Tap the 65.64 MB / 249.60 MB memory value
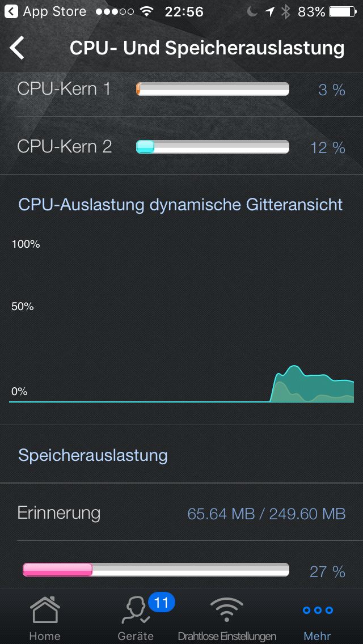The image size is (363, 644). (x=267, y=512)
